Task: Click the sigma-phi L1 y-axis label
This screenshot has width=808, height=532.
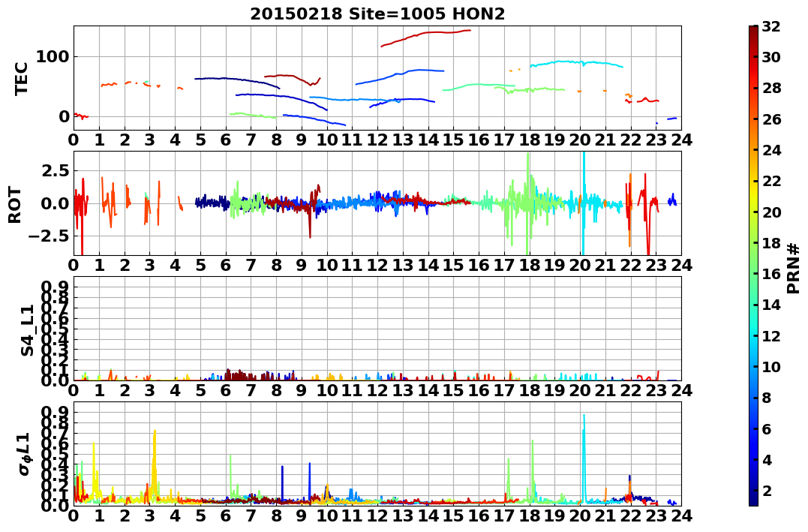Action: [24, 454]
